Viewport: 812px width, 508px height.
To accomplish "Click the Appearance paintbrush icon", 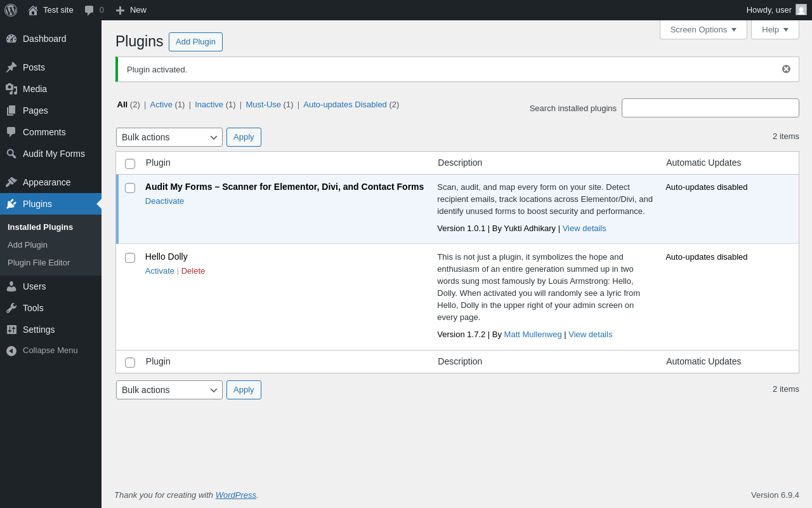I will pyautogui.click(x=11, y=182).
